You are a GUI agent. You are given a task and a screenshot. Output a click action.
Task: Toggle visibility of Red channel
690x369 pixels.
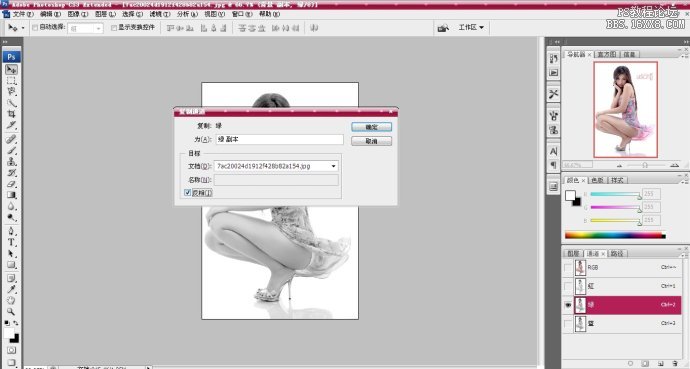pyautogui.click(x=568, y=286)
